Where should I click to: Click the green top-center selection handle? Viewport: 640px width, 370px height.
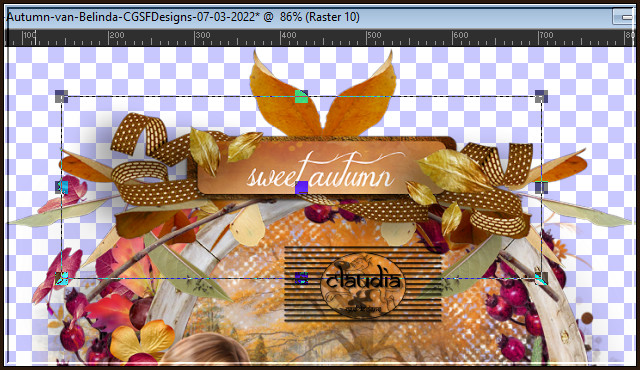tap(301, 97)
